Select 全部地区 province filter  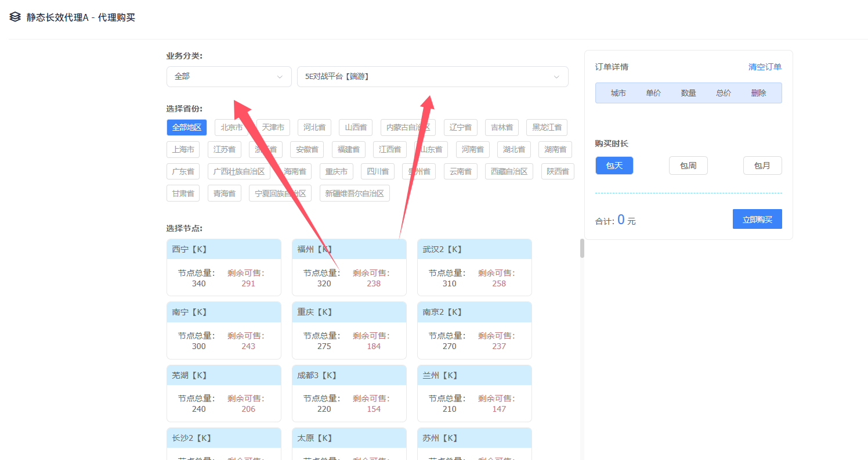click(x=186, y=128)
